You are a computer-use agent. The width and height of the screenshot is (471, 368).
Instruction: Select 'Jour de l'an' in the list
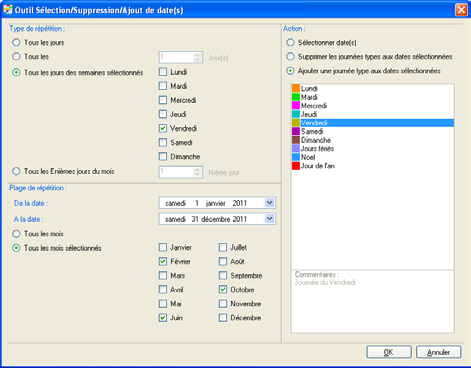(x=372, y=166)
